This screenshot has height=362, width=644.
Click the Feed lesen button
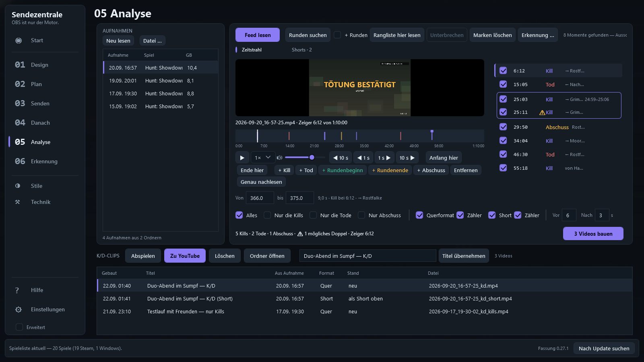coord(258,35)
